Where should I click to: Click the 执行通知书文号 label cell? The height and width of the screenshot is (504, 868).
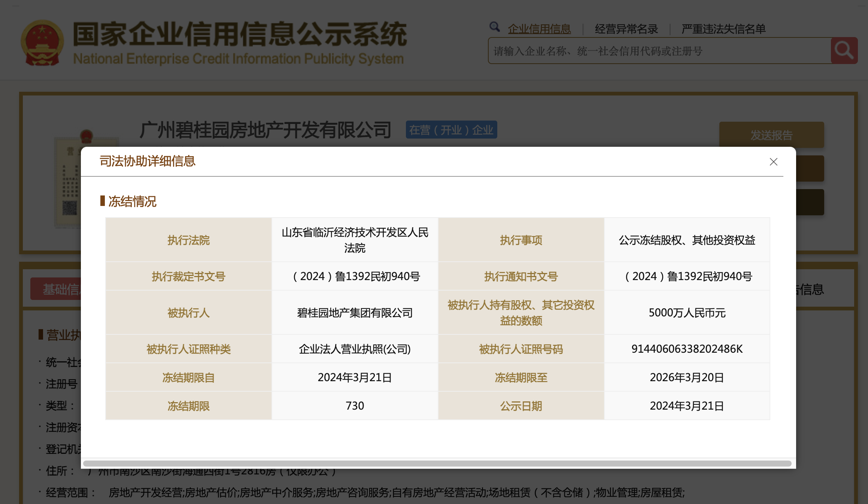(x=521, y=276)
